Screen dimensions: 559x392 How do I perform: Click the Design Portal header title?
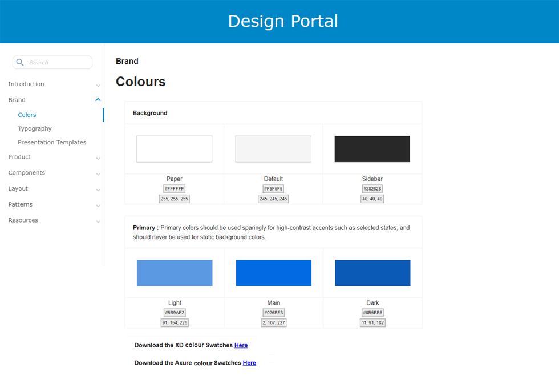[283, 21]
